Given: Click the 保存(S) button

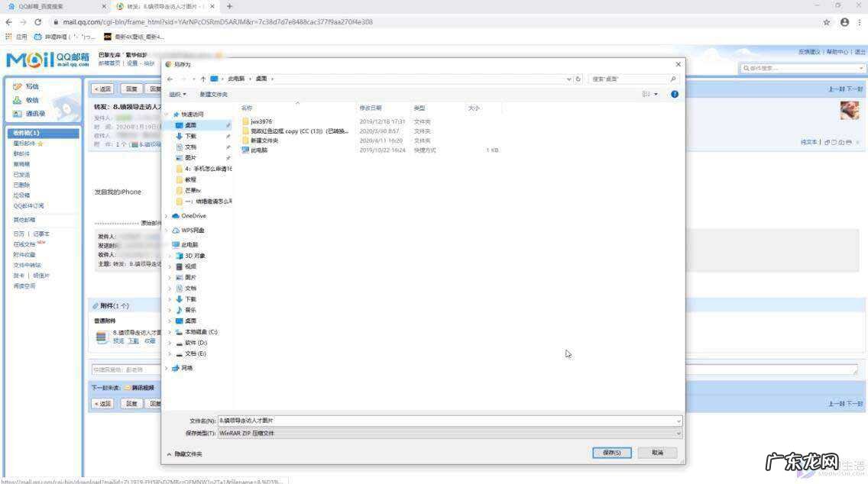Looking at the screenshot, I should [612, 452].
